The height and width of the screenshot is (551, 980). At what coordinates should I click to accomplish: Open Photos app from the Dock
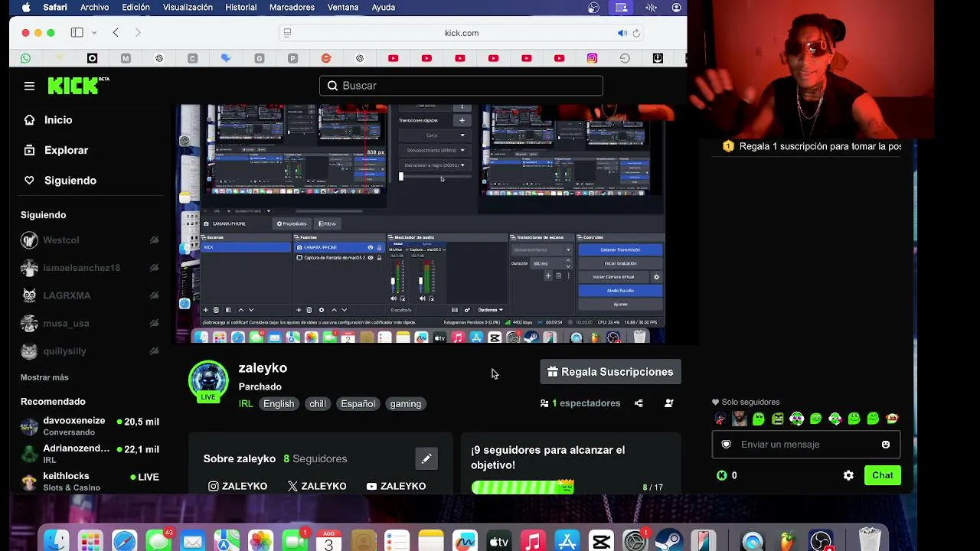260,541
